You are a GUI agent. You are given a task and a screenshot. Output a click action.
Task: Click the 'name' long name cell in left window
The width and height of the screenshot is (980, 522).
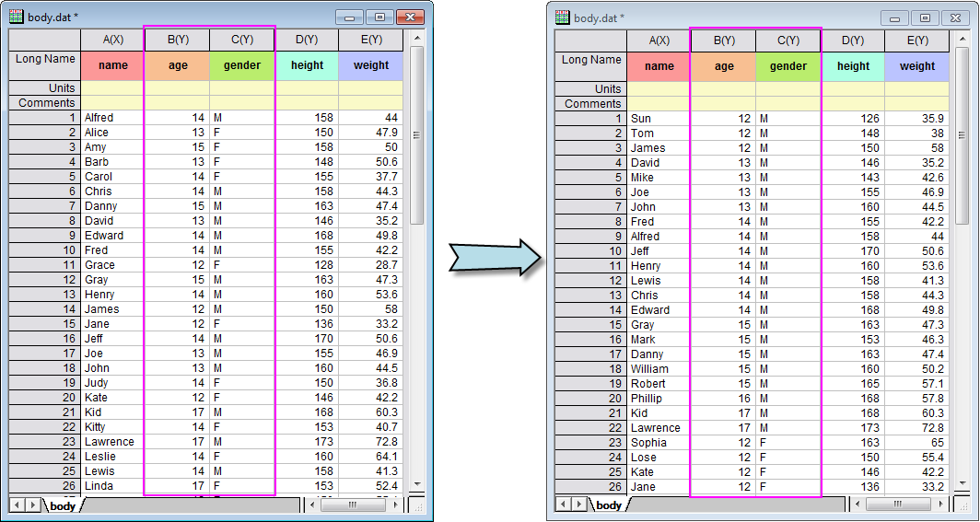pyautogui.click(x=113, y=65)
